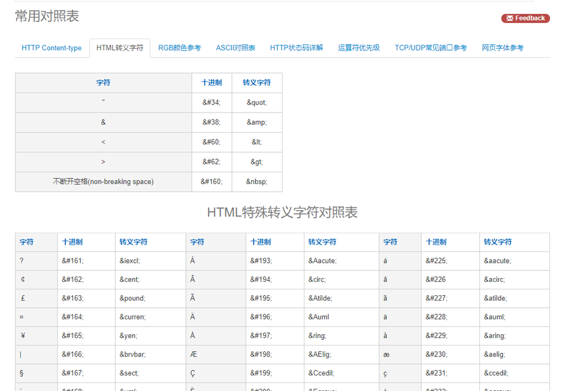Viewport: 588px width, 391px height.
Task: Select the &yen; cell
Action: click(x=150, y=336)
